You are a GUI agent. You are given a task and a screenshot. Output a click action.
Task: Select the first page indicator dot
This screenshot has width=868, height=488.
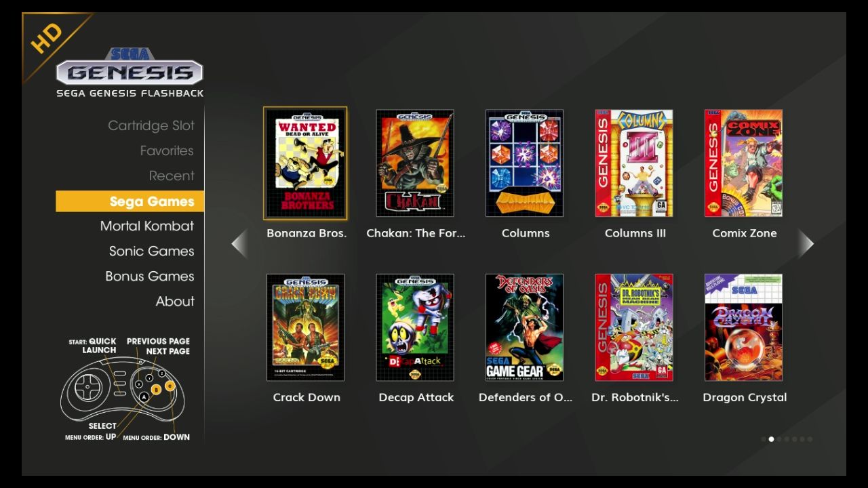(764, 439)
